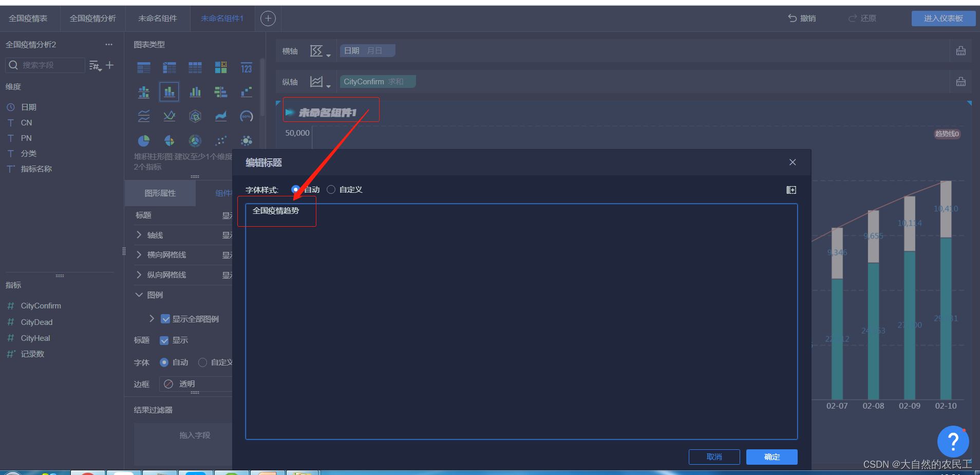Select the waterfall chart type
The image size is (980, 475).
(x=247, y=92)
